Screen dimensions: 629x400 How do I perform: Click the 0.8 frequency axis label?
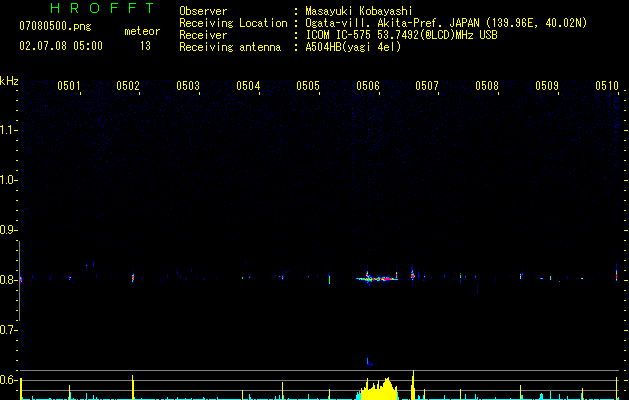coord(8,280)
